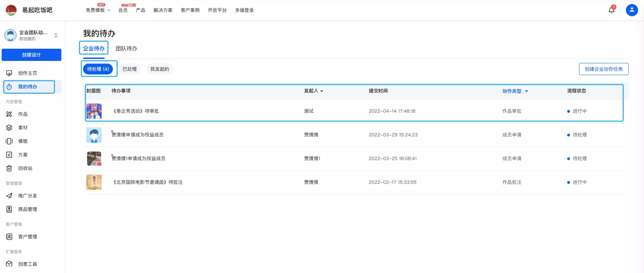Expand the 协作类型 filter dropdown
The image size is (644, 273).
[526, 91]
